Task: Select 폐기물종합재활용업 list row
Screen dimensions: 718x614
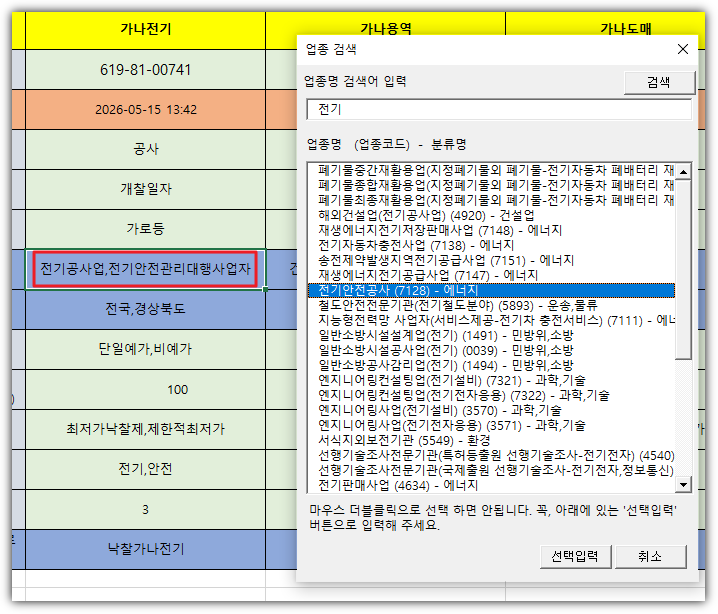Action: pos(491,185)
